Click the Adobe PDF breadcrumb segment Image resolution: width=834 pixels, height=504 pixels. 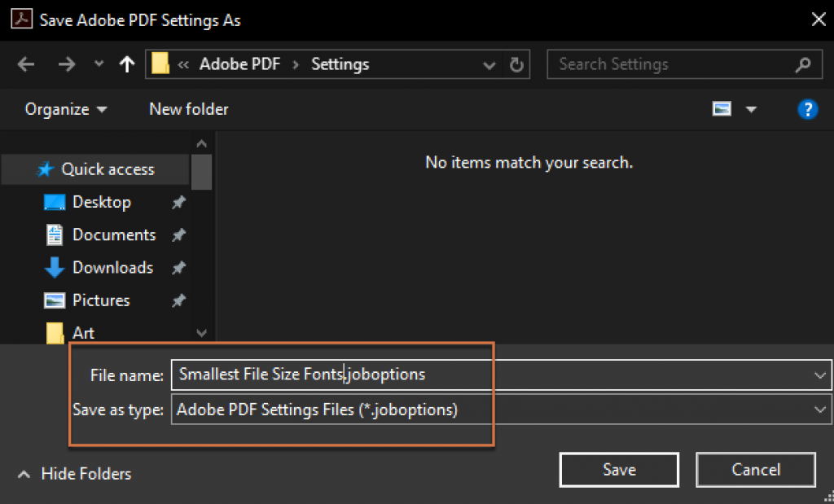tap(240, 64)
